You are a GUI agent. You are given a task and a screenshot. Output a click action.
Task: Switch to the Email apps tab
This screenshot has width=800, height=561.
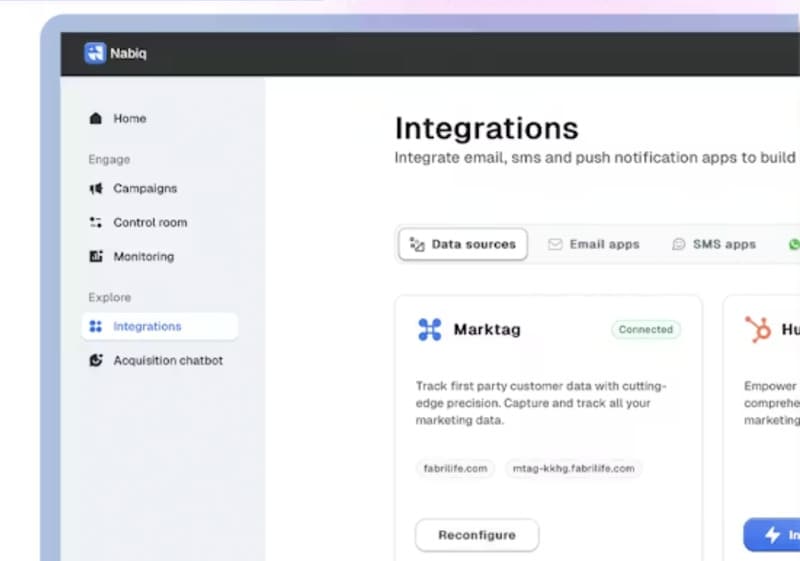pyautogui.click(x=594, y=244)
